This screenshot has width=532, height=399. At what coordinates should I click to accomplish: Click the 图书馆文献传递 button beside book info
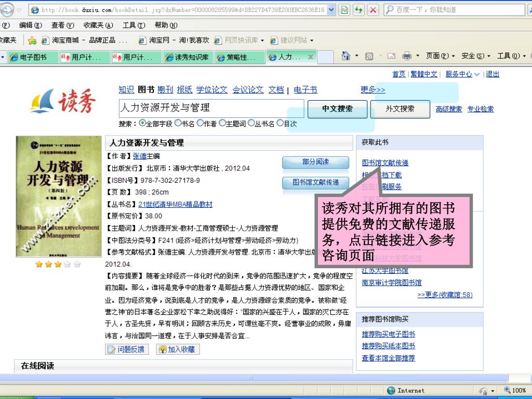tap(315, 182)
